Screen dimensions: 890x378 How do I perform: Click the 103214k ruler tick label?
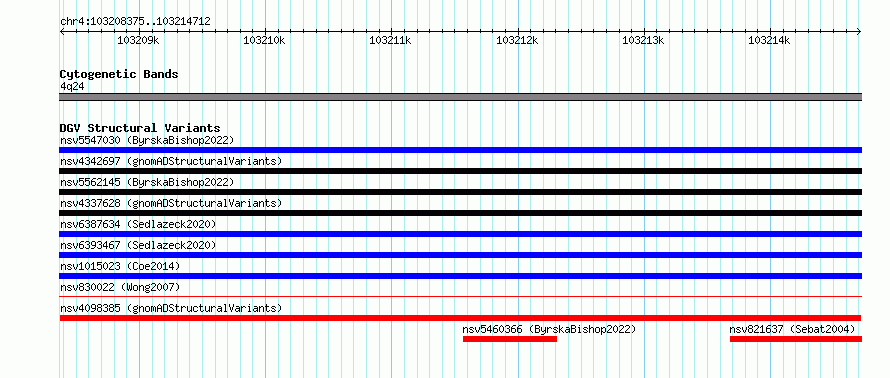point(769,41)
